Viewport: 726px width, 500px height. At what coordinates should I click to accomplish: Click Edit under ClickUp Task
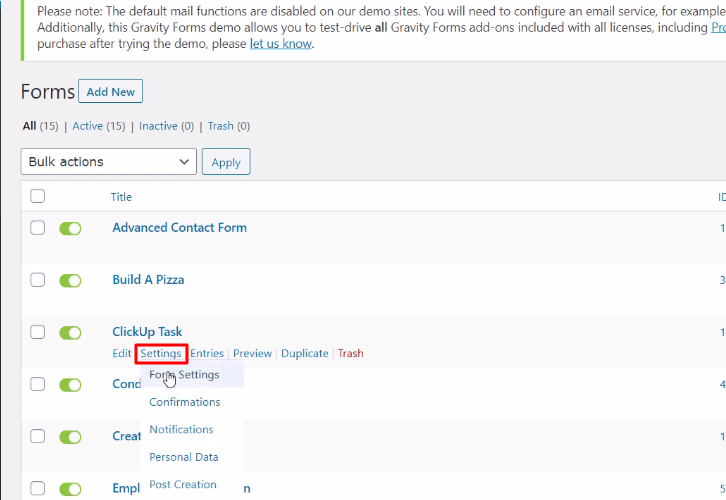tap(122, 353)
